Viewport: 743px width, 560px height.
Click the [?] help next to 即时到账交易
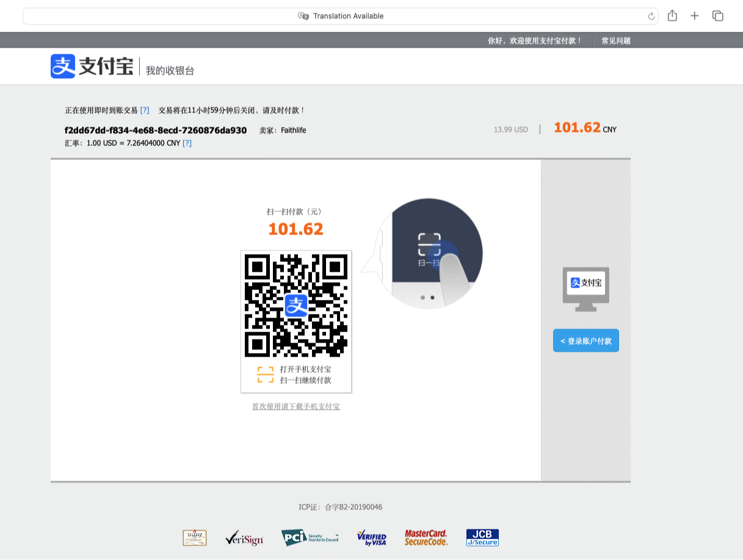tap(145, 111)
